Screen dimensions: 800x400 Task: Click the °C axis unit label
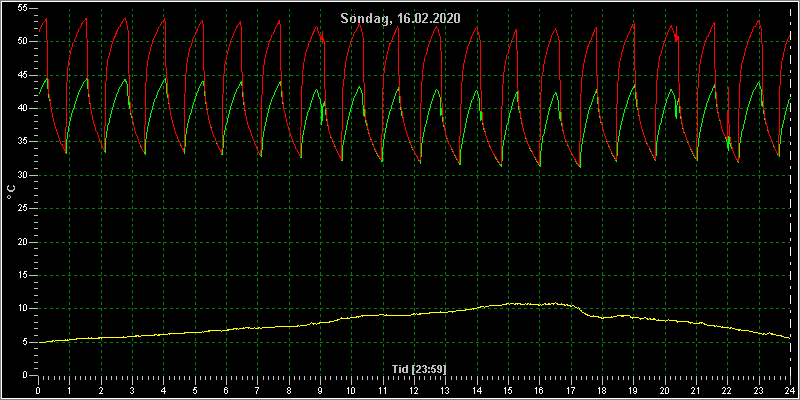11,192
